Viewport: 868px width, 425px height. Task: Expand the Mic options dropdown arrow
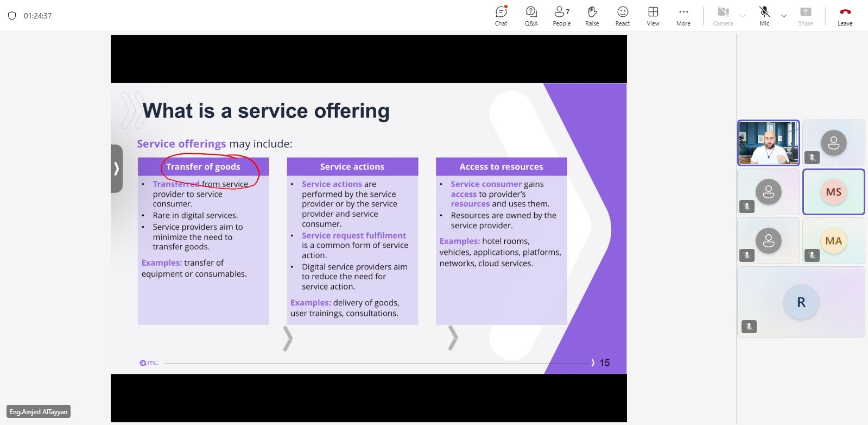pyautogui.click(x=784, y=16)
